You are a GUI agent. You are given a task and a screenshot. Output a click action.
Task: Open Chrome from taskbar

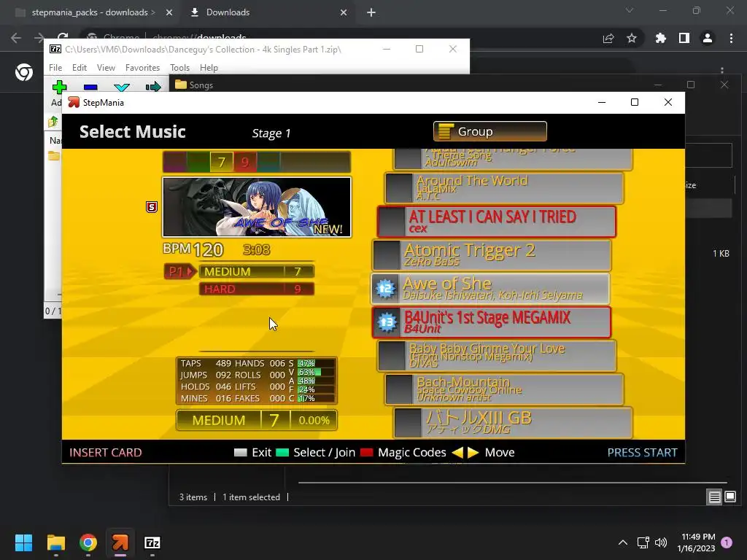(x=88, y=542)
